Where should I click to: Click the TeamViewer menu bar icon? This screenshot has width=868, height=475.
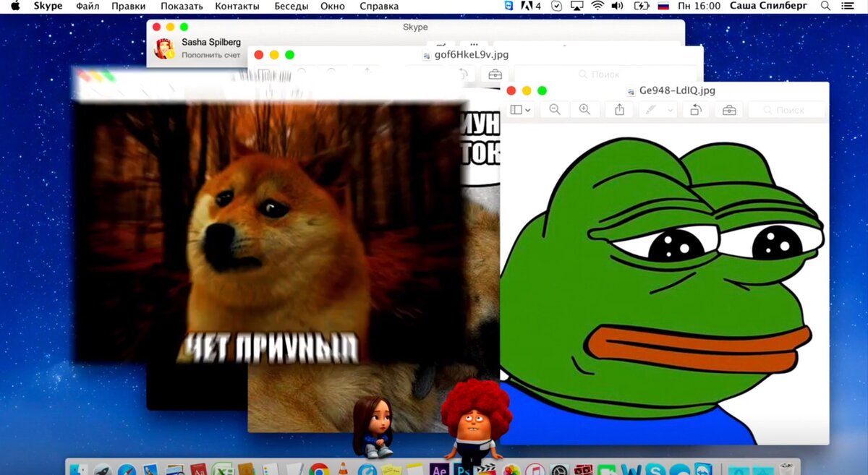[509, 6]
